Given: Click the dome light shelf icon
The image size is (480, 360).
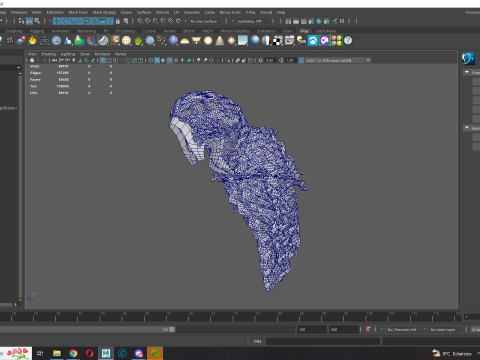Looking at the screenshot, I should tap(185, 41).
